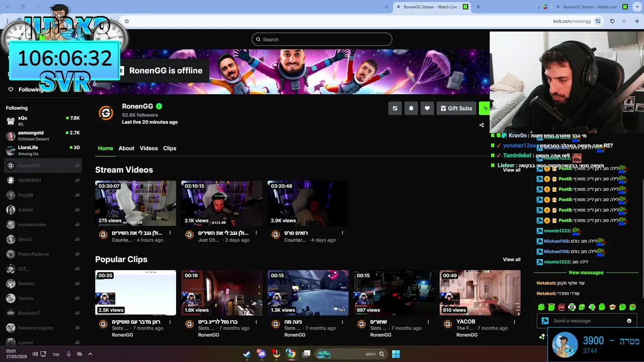Click the Windows Start button
644x362 pixels.
click(396, 354)
